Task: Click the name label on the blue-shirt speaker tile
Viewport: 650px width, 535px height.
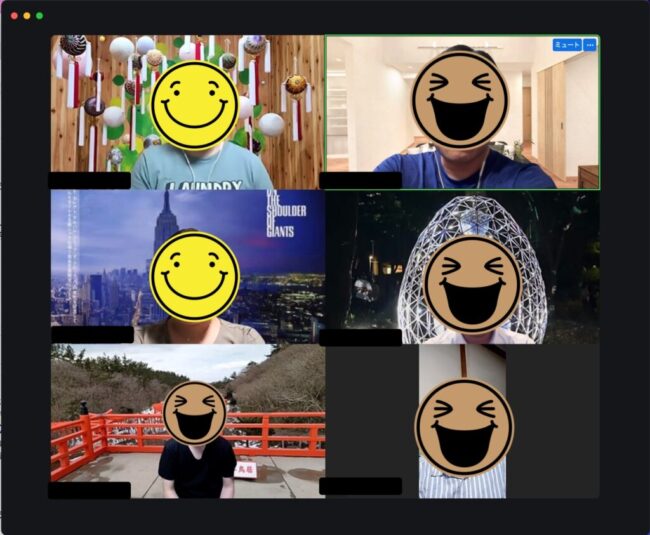Action: coord(361,181)
